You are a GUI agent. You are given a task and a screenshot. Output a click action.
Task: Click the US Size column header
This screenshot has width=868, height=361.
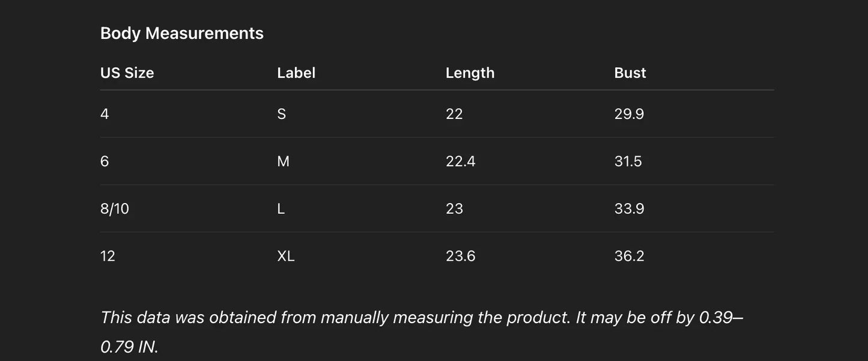pyautogui.click(x=127, y=73)
